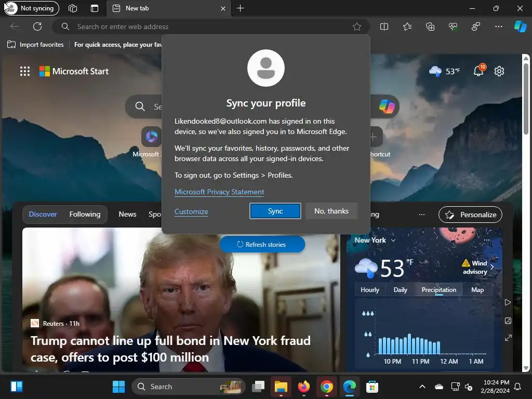Click the image background icon on right
The height and width of the screenshot is (399, 532).
click(x=508, y=321)
